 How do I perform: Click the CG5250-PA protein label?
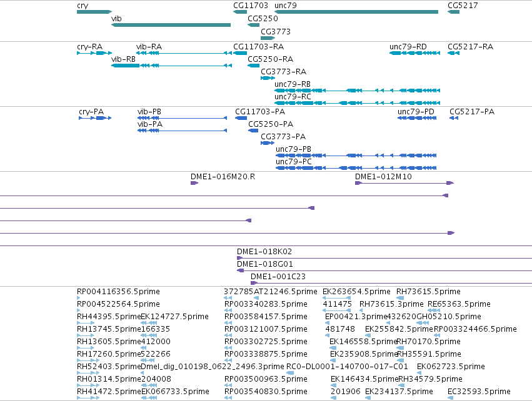pos(271,124)
